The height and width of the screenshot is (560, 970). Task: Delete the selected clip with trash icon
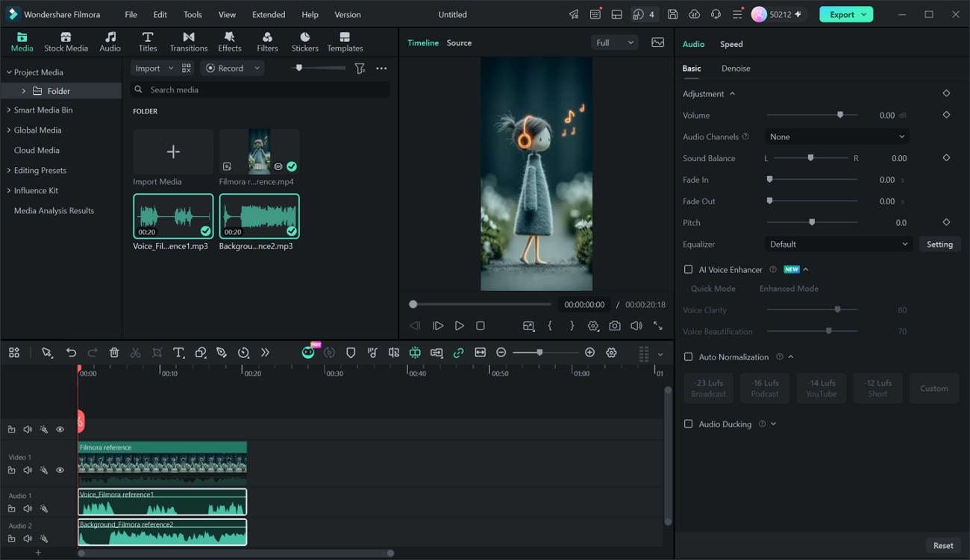[x=114, y=353]
